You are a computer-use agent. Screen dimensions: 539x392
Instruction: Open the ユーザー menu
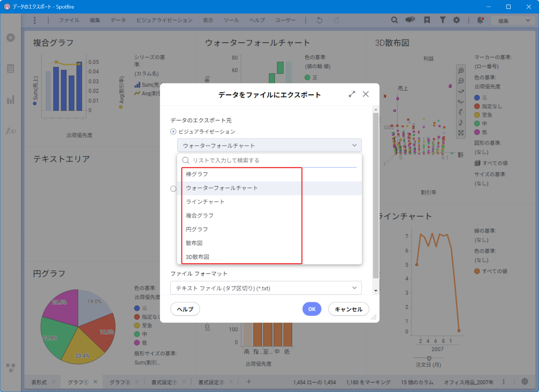click(285, 20)
